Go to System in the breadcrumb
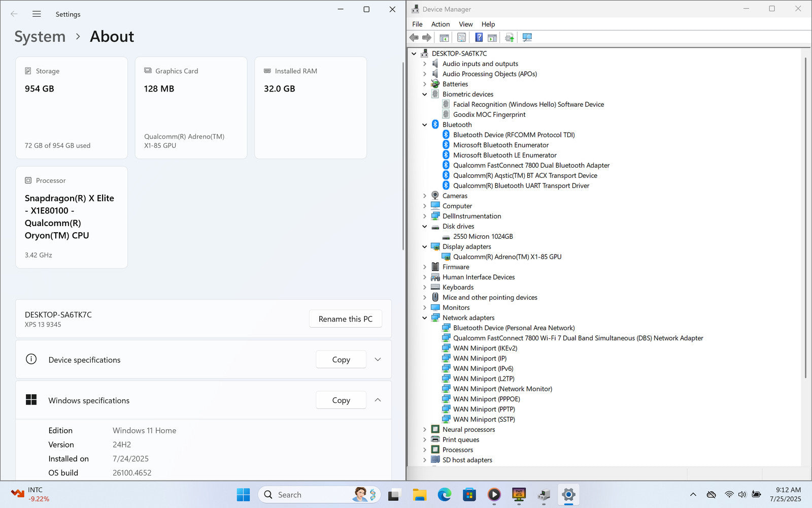 40,37
